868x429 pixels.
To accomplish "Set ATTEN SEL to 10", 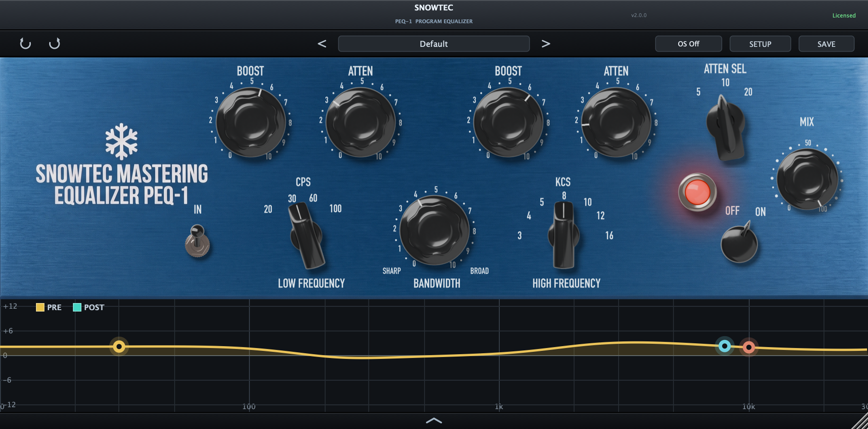I will [725, 82].
